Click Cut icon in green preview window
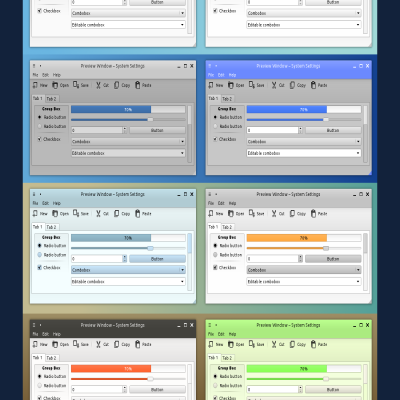 [x=274, y=344]
